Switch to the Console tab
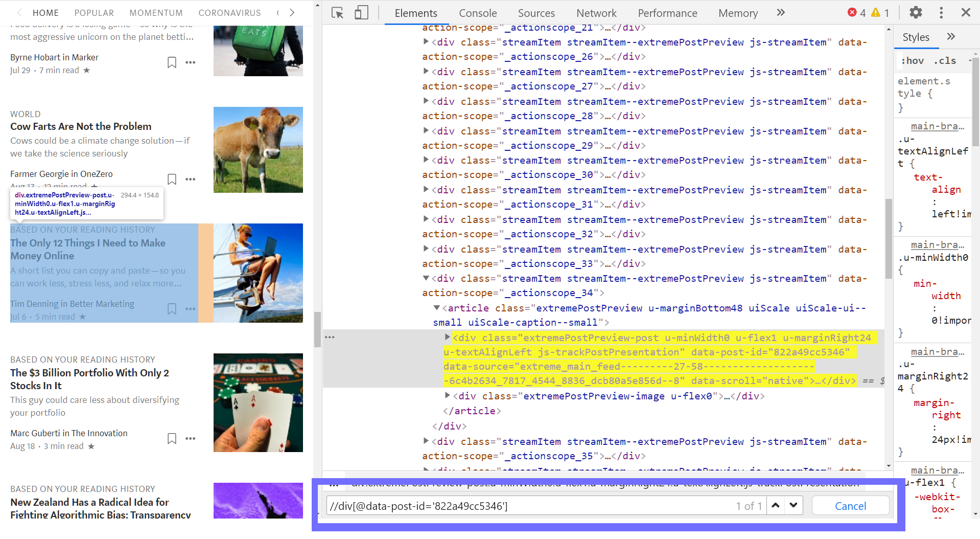This screenshot has height=539, width=980. tap(478, 13)
